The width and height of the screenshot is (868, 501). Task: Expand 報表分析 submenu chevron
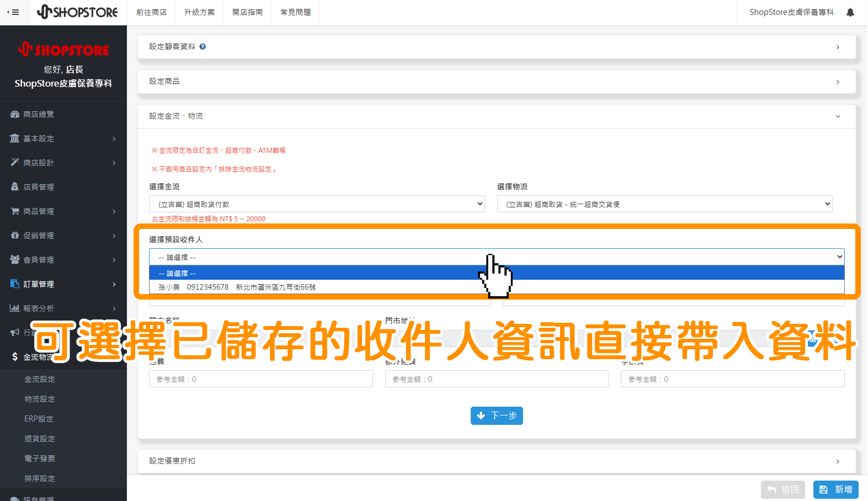114,308
